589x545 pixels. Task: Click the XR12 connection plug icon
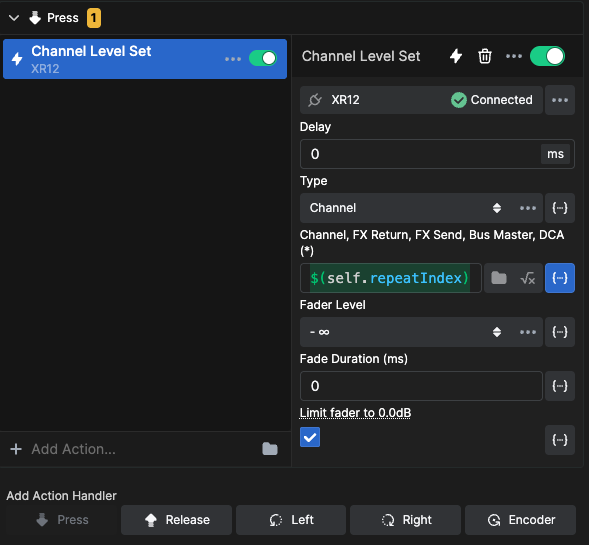(315, 100)
